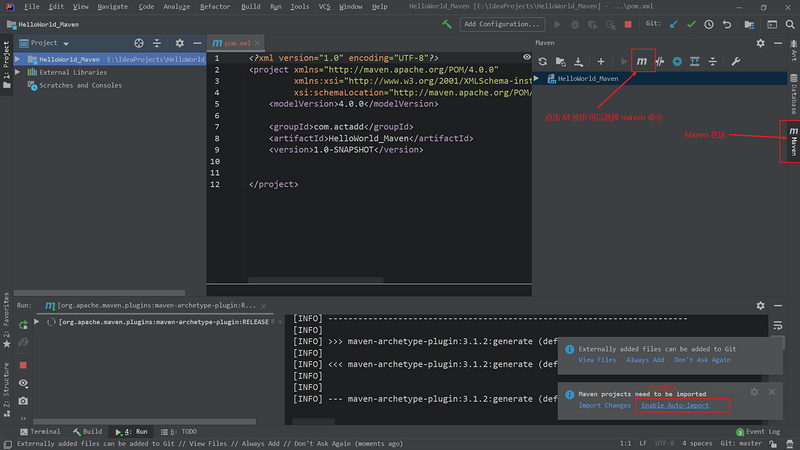This screenshot has height=450, width=800.
Task: Click UTF-8 encoding in status bar
Action: point(663,443)
